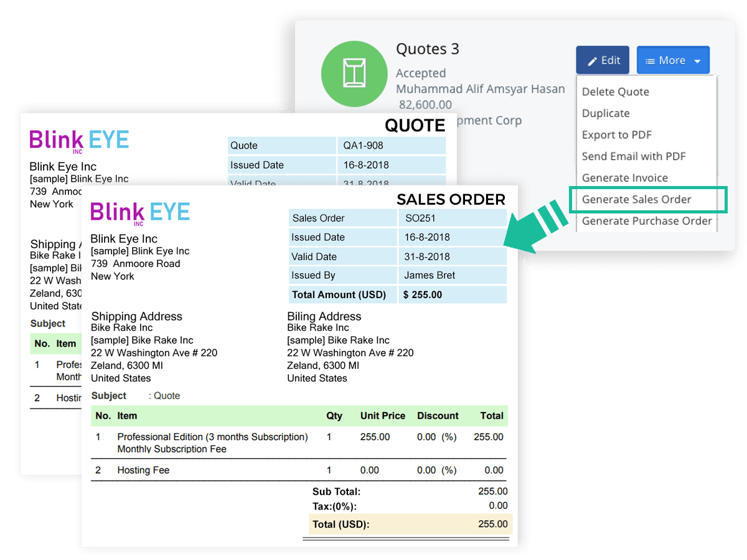The height and width of the screenshot is (560, 747).
Task: Click the Biling Address heading
Action: tap(324, 317)
